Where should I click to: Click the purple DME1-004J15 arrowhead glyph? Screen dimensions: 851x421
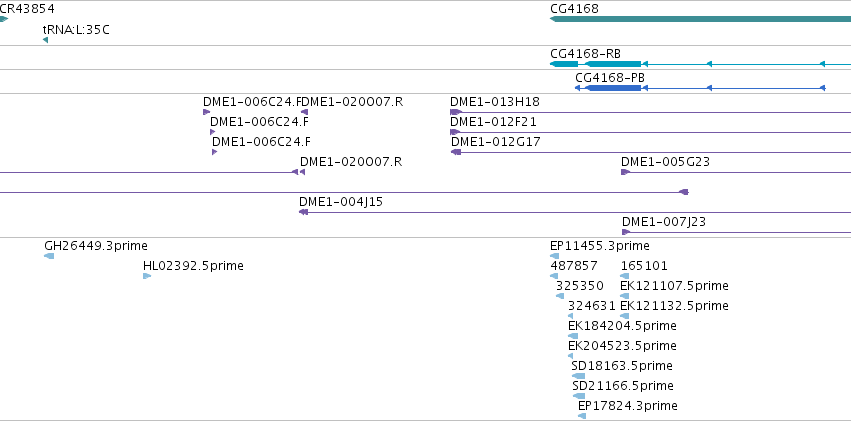(x=303, y=212)
